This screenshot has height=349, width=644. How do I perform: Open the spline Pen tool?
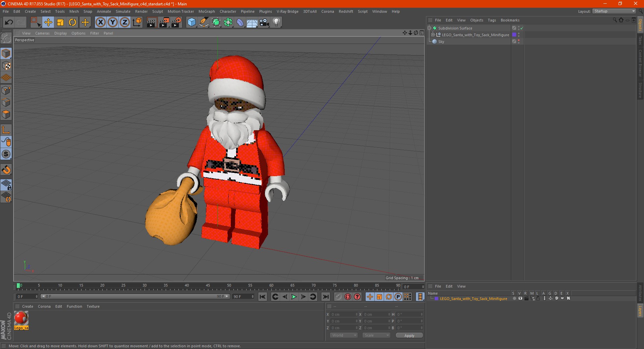[204, 22]
